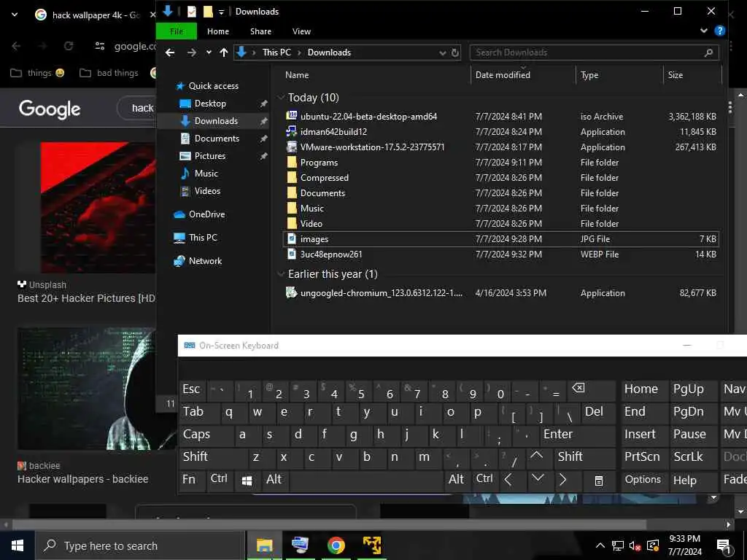Open the File ribbon tab
Viewport: 747px width, 560px height.
177,31
